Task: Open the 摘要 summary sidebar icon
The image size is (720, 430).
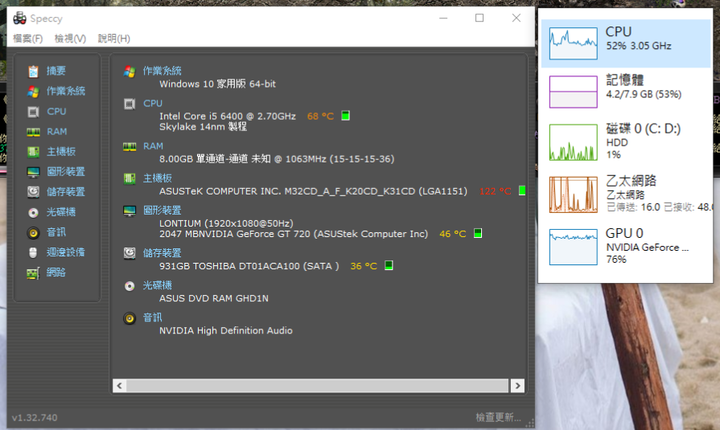Action: pyautogui.click(x=33, y=71)
